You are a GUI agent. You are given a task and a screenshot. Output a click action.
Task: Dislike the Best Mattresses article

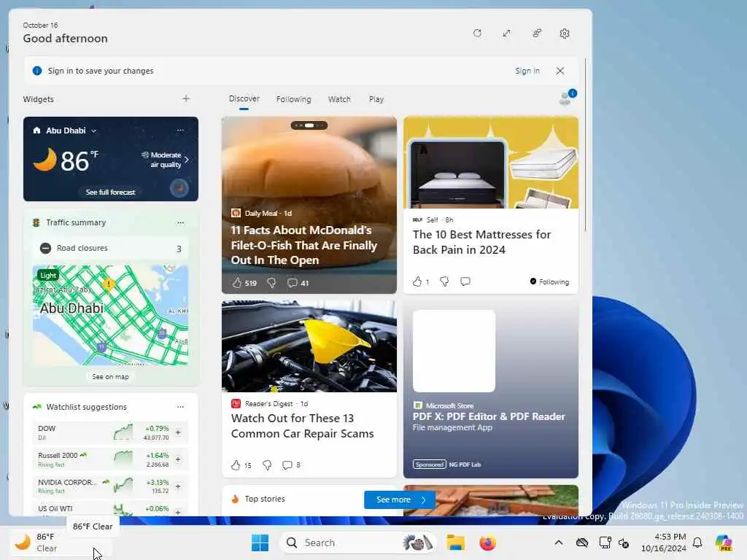[444, 281]
